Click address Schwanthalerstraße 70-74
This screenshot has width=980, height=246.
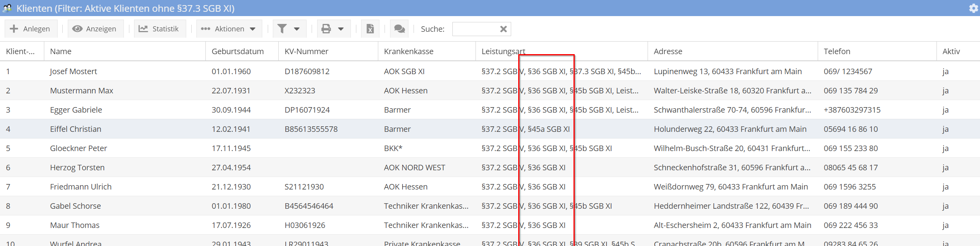(x=732, y=110)
